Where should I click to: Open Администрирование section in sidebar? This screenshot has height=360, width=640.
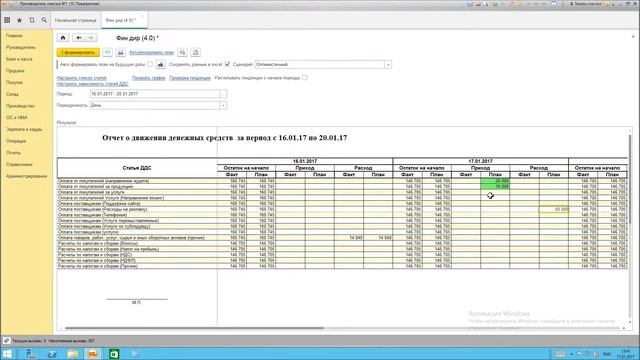[27, 176]
